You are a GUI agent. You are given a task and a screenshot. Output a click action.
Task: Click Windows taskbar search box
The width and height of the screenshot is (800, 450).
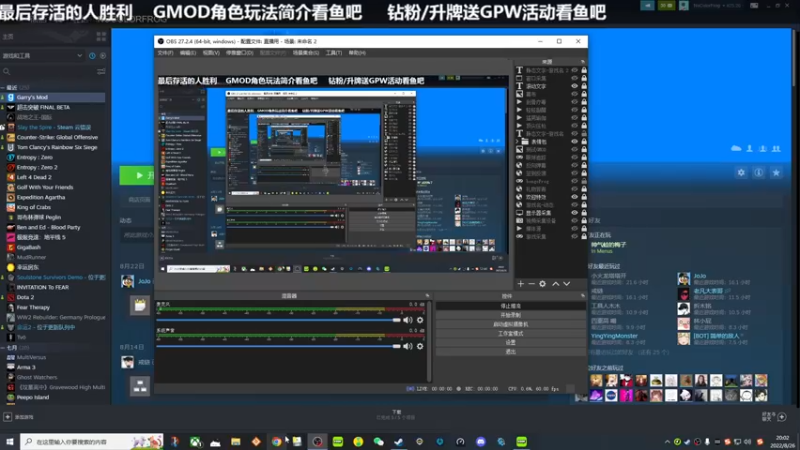tap(92, 442)
